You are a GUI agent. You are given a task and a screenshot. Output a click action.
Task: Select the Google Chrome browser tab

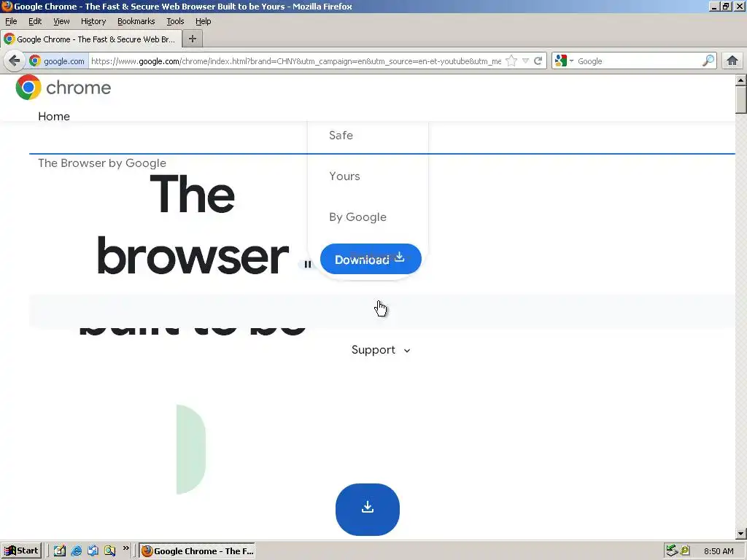(91, 39)
